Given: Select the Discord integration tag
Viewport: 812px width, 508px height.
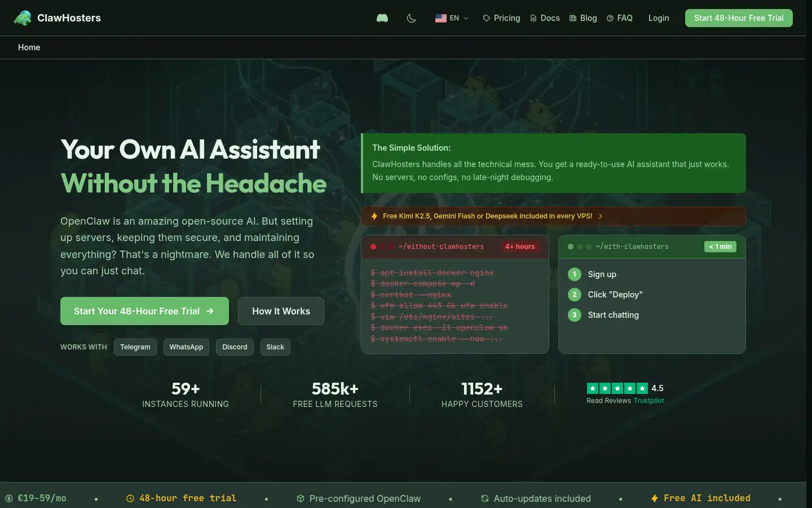Looking at the screenshot, I should tap(235, 347).
